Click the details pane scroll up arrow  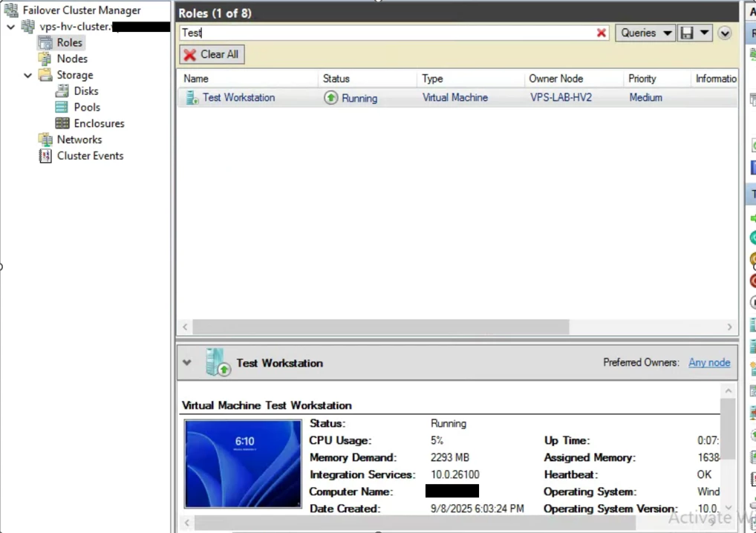pyautogui.click(x=728, y=390)
